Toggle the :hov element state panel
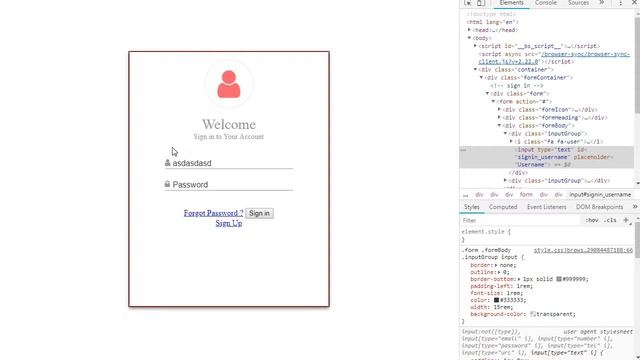This screenshot has height=360, width=640. click(x=592, y=220)
